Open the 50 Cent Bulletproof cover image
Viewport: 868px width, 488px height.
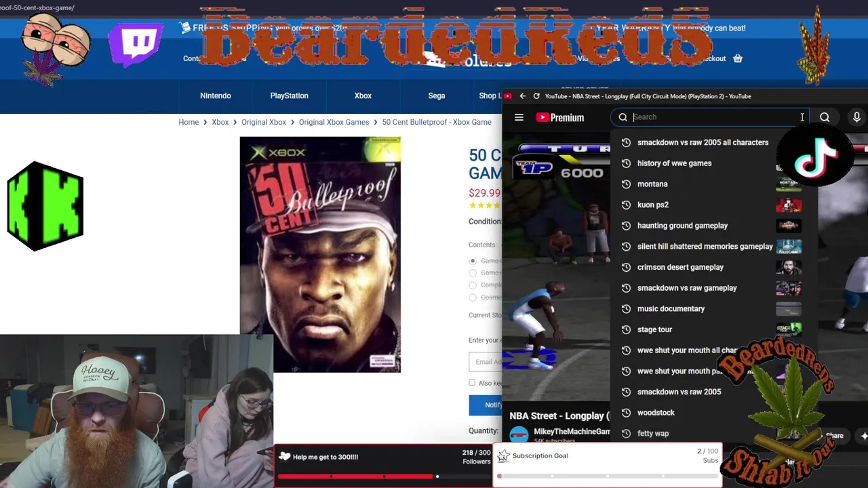click(320, 254)
